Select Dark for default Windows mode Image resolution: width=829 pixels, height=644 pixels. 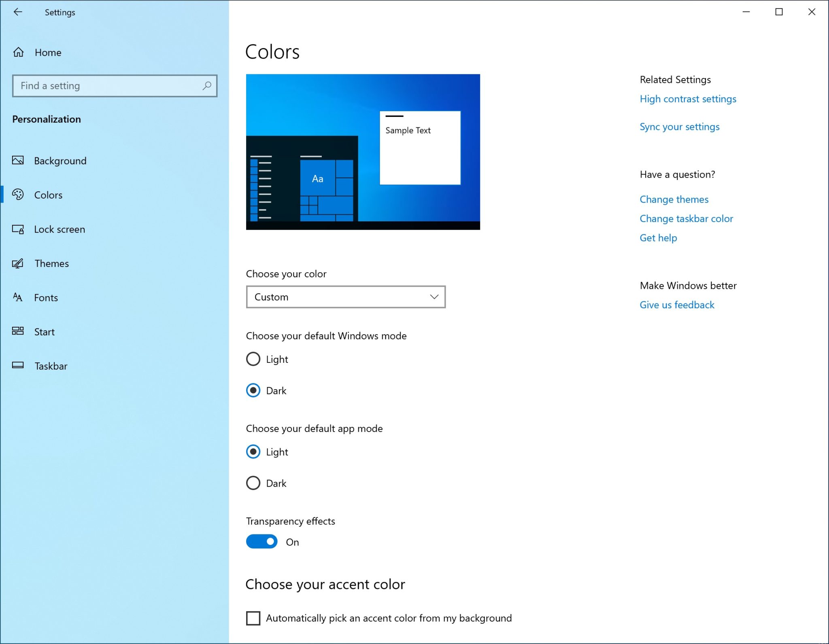tap(254, 391)
